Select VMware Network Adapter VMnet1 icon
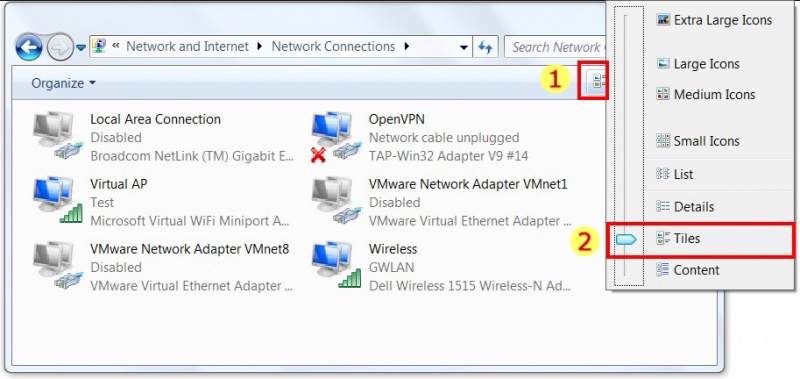The width and height of the screenshot is (800, 379). pos(335,200)
